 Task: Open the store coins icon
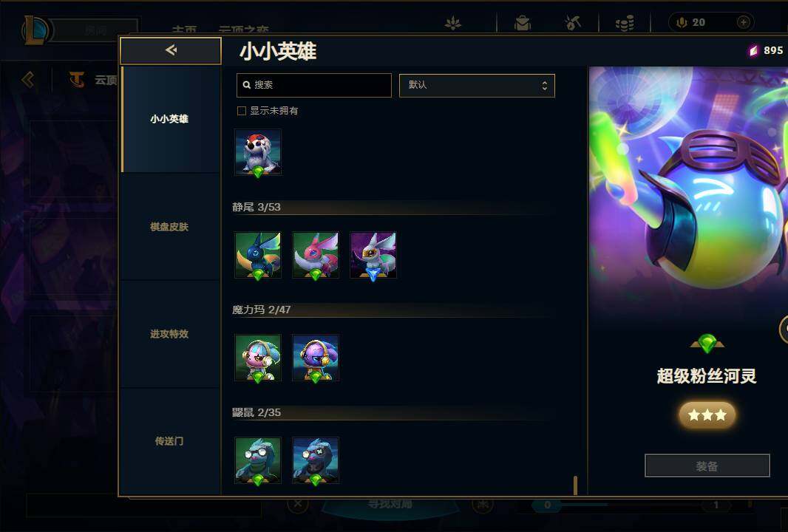pos(625,23)
